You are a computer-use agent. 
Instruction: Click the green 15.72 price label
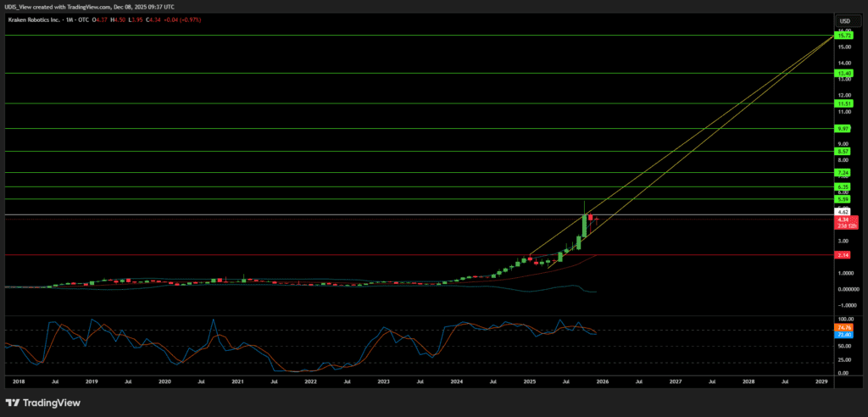[x=843, y=36]
